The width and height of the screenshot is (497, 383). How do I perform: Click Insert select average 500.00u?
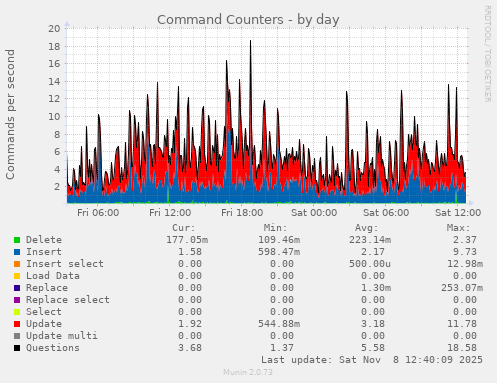(x=370, y=264)
